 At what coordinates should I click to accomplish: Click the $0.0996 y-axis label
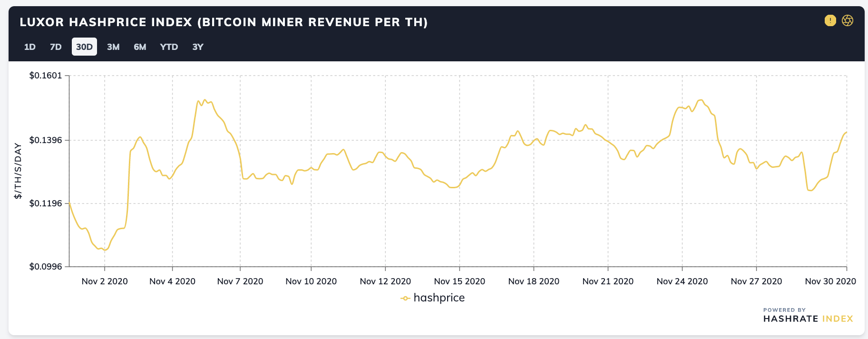(x=46, y=267)
